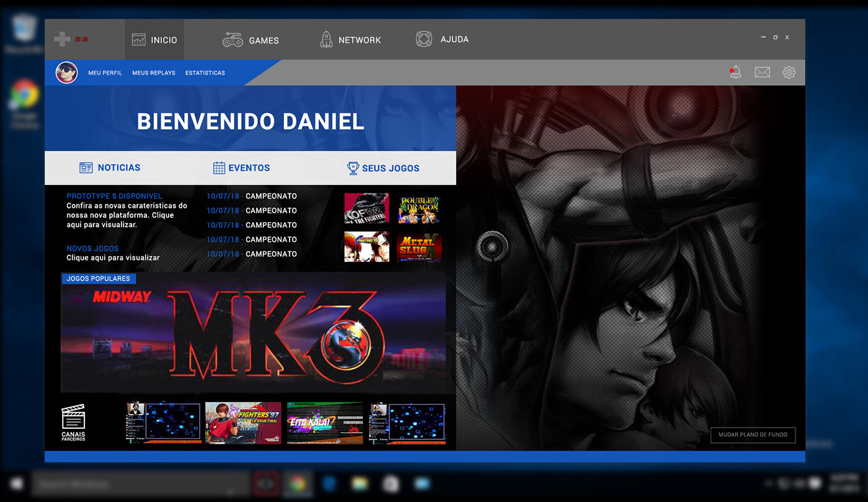Click the gamepad icon next to GAMES
Viewport: 868px width, 502px height.
[x=232, y=40]
